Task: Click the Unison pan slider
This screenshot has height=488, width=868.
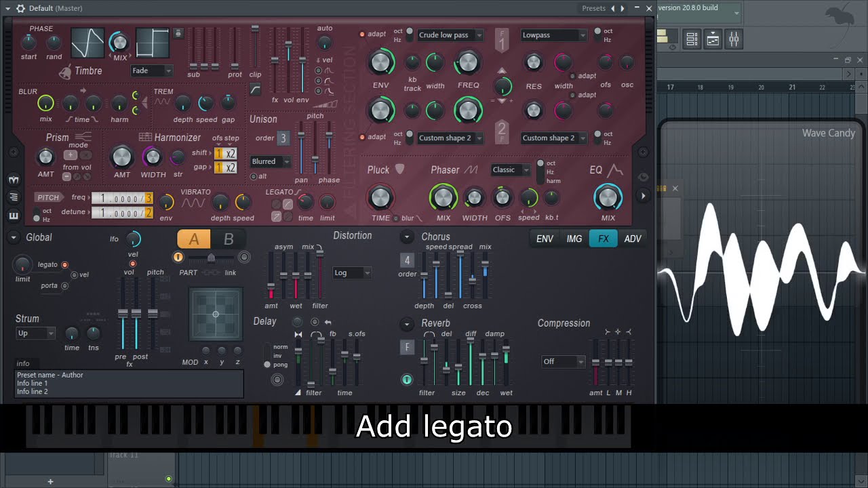Action: point(302,148)
